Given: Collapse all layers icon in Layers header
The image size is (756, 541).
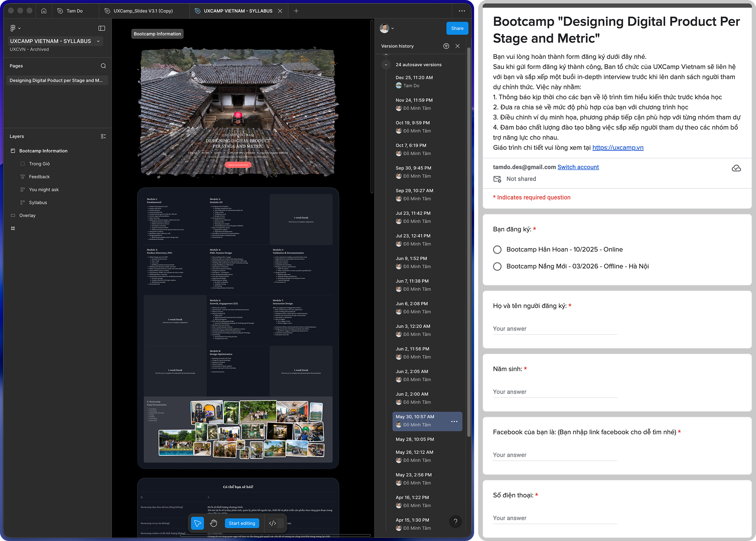Looking at the screenshot, I should point(103,136).
